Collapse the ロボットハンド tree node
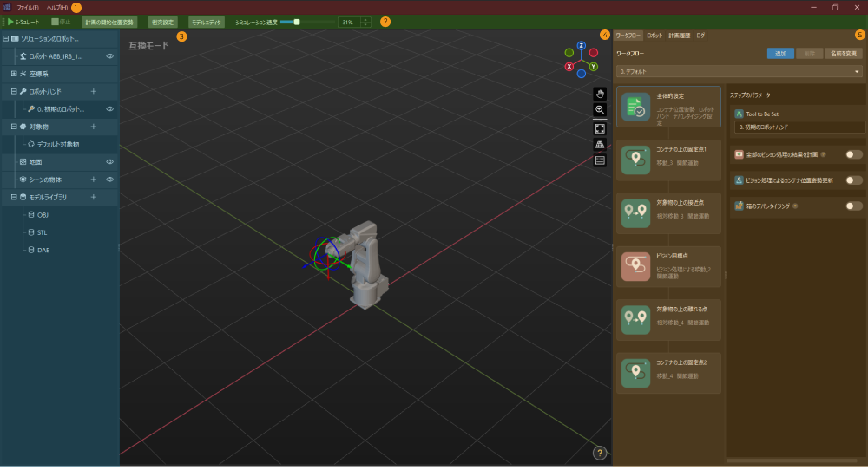The width and height of the screenshot is (868, 470). [14, 91]
